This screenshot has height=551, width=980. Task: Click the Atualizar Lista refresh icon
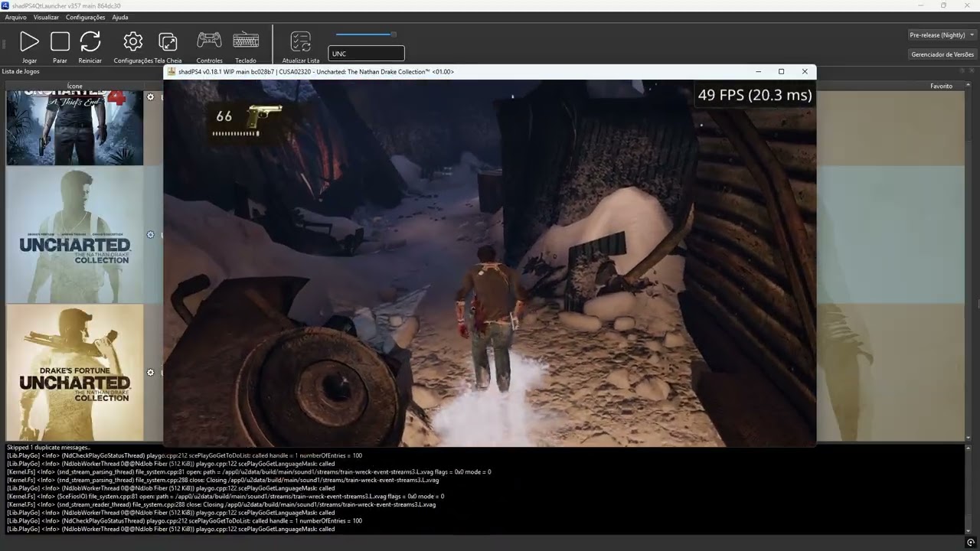[x=301, y=41]
